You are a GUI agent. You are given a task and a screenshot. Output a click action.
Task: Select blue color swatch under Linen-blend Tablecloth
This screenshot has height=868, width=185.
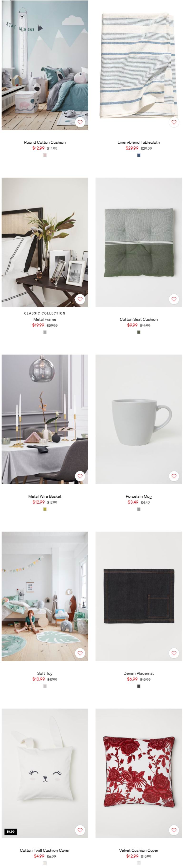(x=139, y=155)
